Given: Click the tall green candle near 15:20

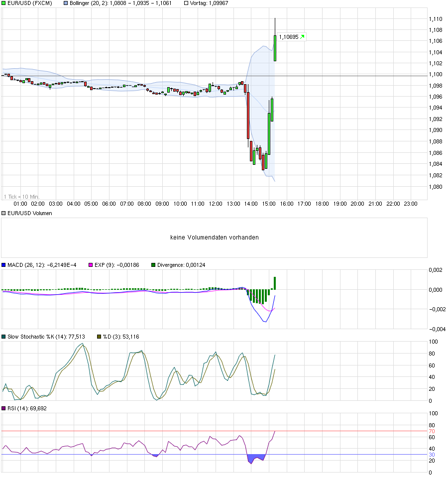Looking at the screenshot, I should click(x=274, y=47).
